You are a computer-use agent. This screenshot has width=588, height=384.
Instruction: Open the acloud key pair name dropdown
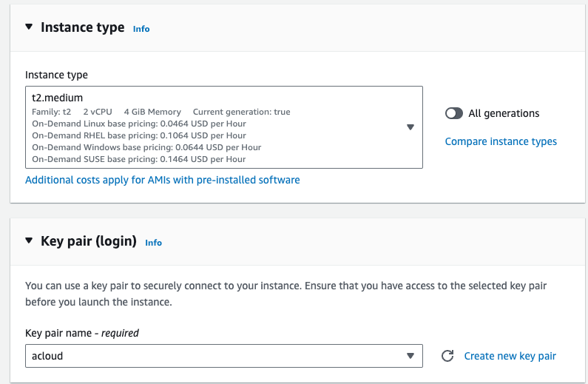[224, 356]
